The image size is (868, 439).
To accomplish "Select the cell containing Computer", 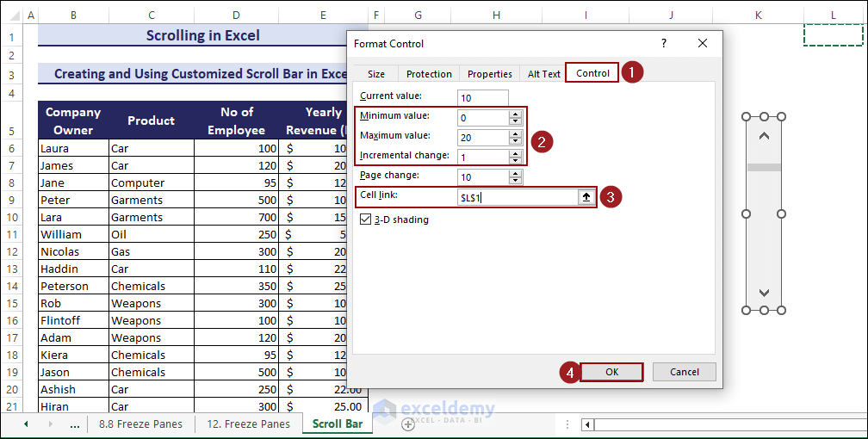I will point(152,182).
